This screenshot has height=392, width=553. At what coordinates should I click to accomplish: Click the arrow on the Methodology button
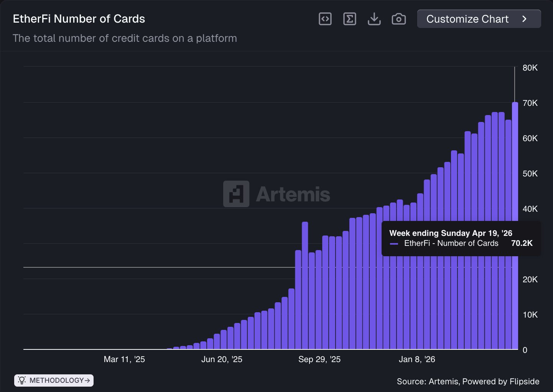[87, 380]
